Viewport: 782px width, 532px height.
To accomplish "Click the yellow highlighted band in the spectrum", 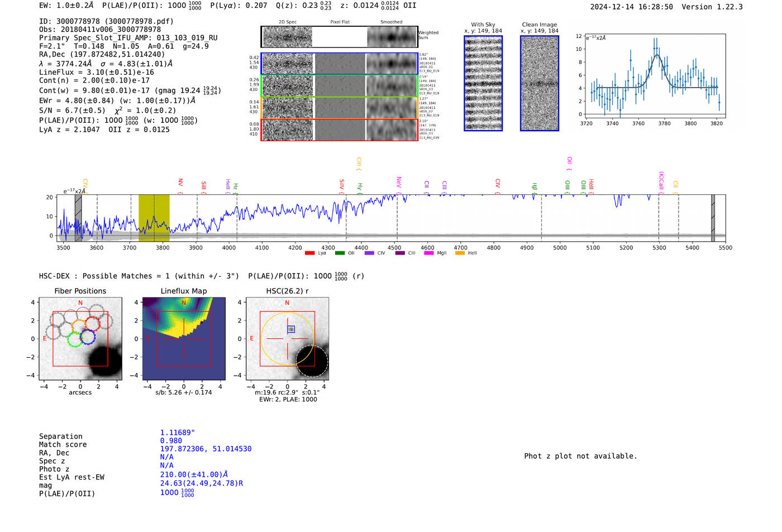I will tap(154, 218).
